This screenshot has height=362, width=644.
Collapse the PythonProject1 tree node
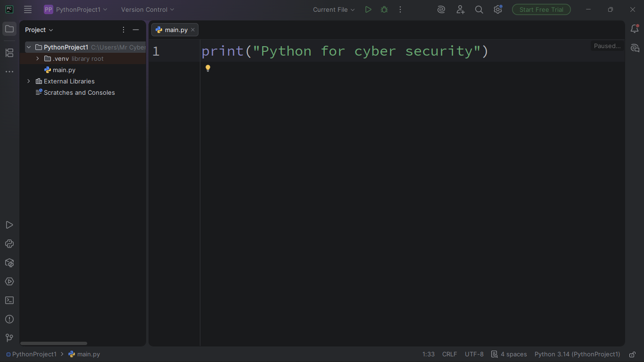coord(29,47)
